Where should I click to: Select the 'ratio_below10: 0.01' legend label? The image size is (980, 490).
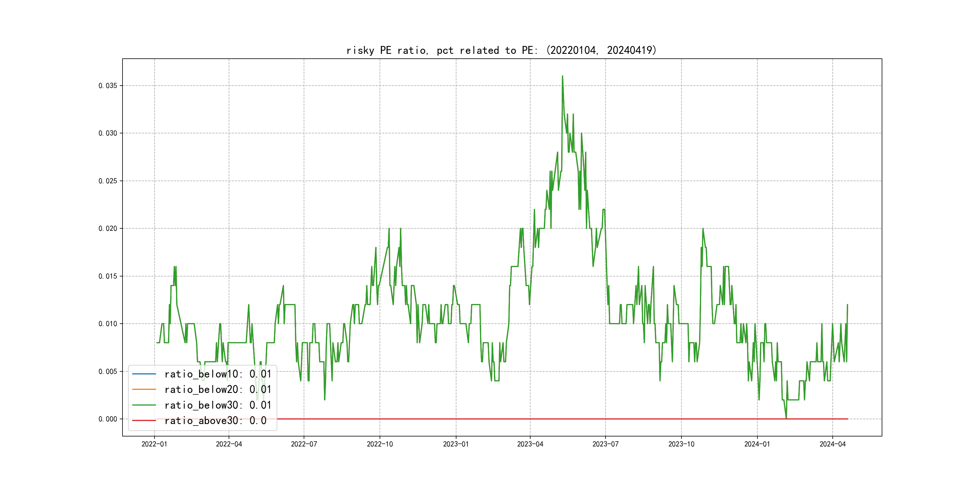(x=217, y=374)
